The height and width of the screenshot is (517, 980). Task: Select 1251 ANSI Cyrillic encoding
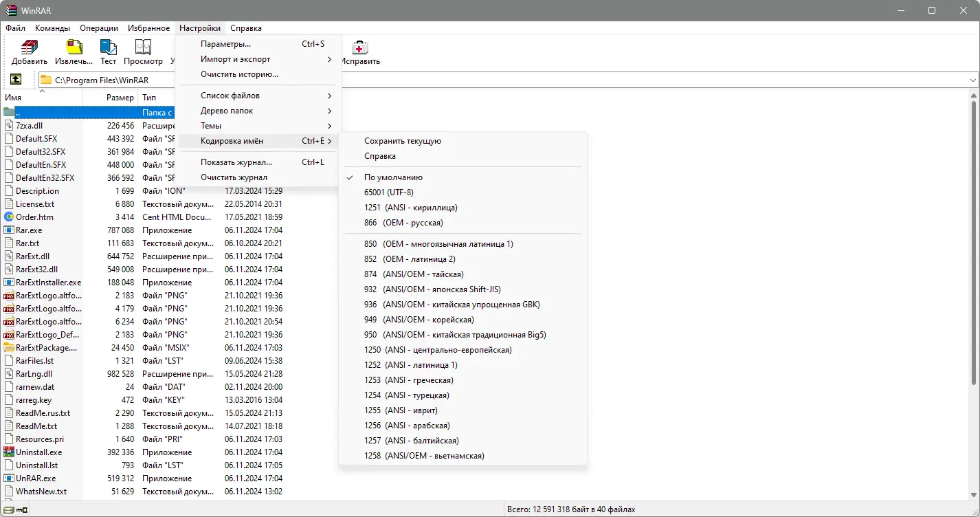tap(463, 208)
